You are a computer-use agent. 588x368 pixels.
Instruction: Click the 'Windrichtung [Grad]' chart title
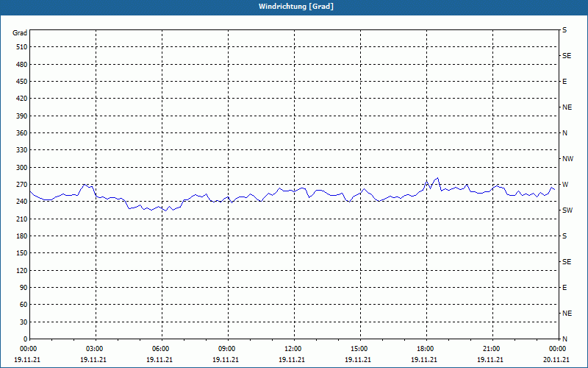(296, 7)
